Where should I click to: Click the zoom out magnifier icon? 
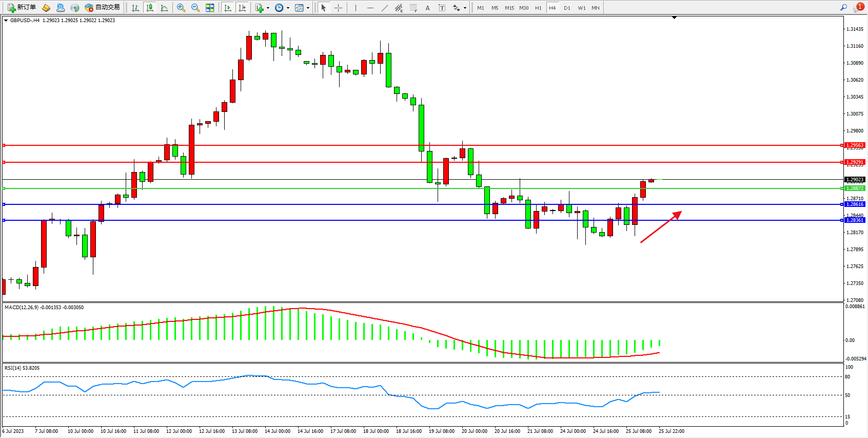point(195,8)
